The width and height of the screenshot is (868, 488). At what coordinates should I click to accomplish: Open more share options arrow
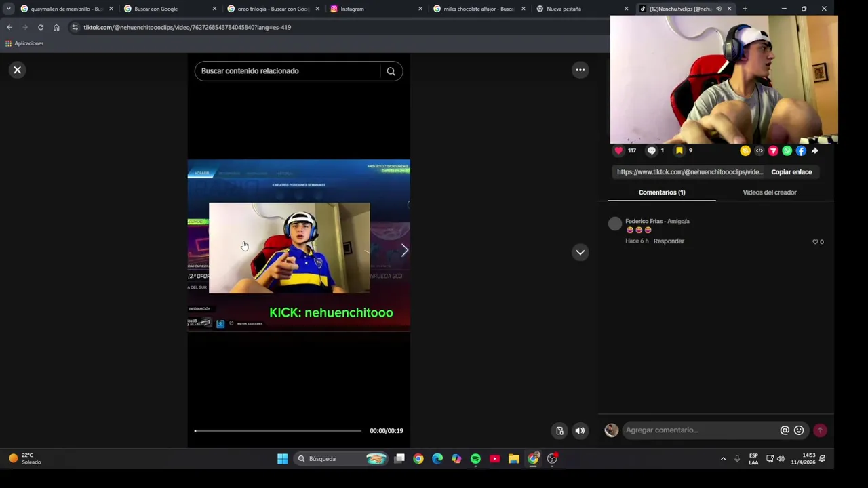(814, 151)
